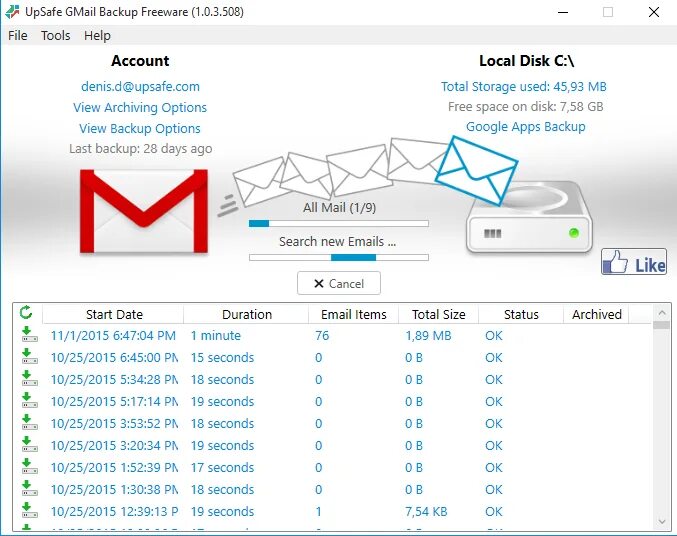Click the UpSafe app icon in title bar
This screenshot has height=536, width=677.
pyautogui.click(x=12, y=12)
